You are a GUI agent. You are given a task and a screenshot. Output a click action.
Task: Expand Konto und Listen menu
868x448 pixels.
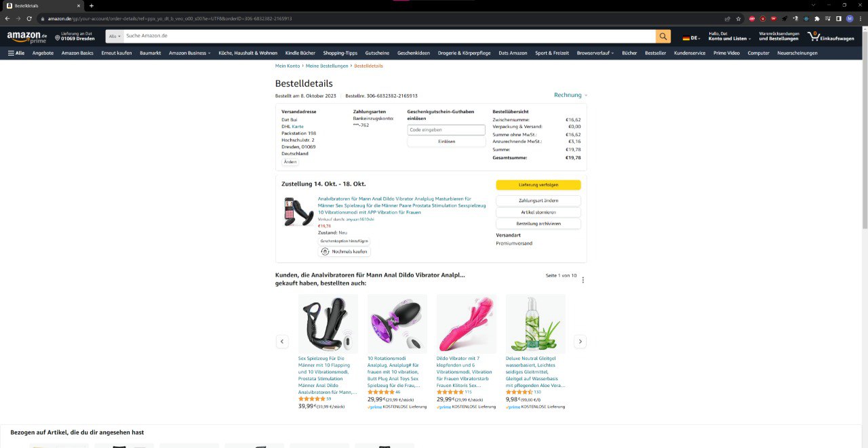[x=730, y=36]
